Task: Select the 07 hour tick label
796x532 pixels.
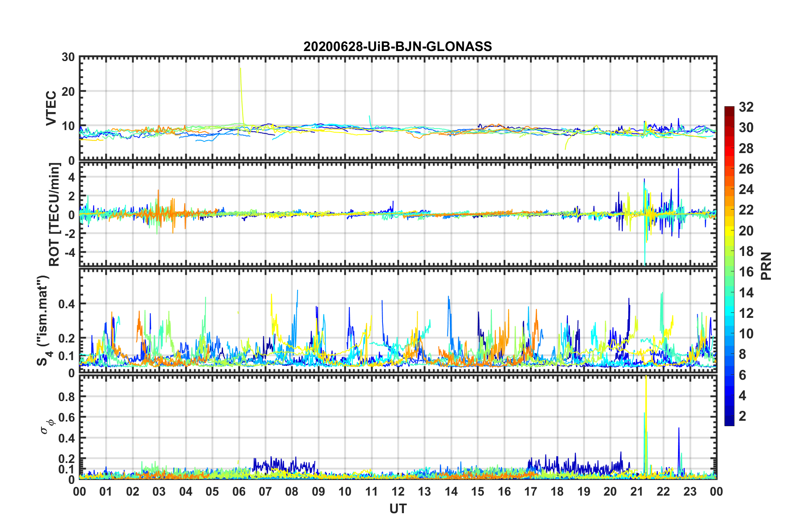Action: pos(265,491)
